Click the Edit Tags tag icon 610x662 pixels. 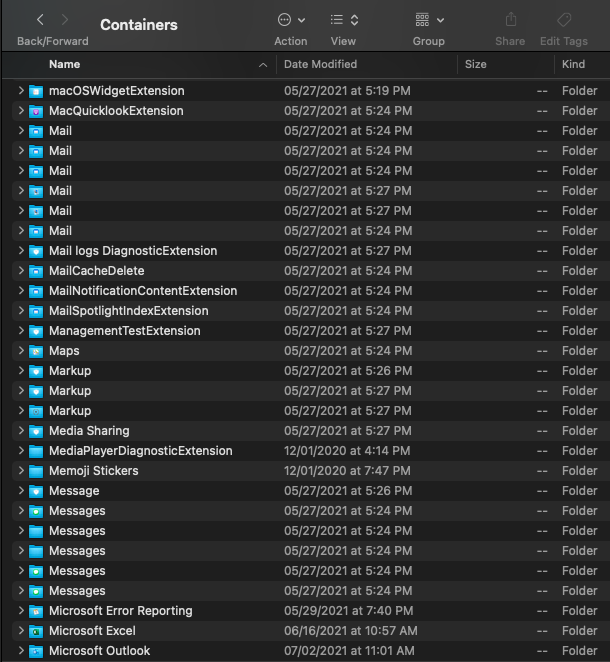(564, 19)
